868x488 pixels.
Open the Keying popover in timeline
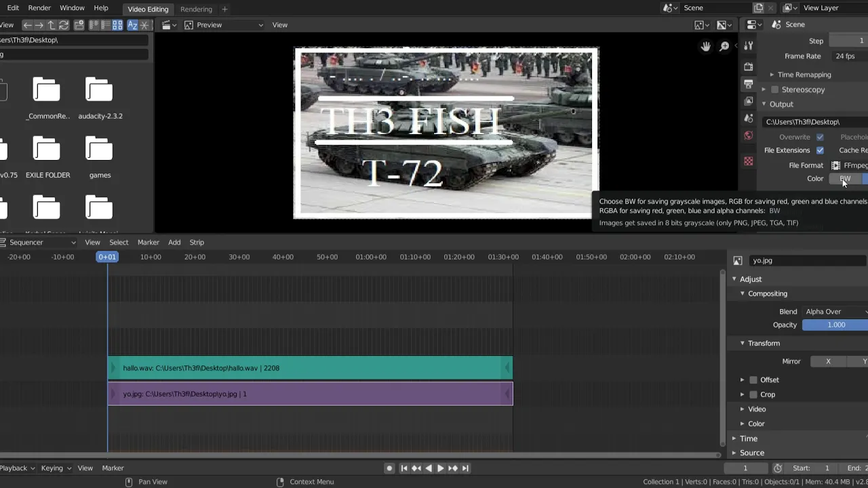click(x=56, y=468)
